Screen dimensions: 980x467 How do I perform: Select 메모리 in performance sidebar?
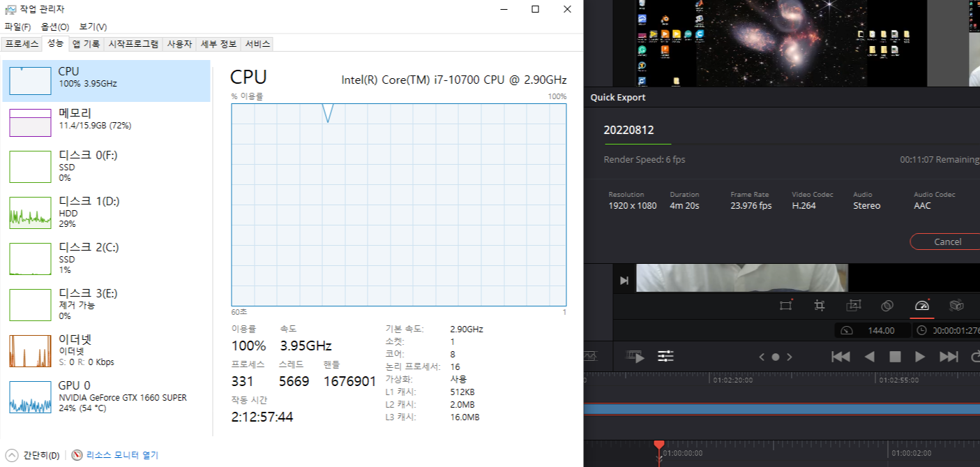[106, 122]
